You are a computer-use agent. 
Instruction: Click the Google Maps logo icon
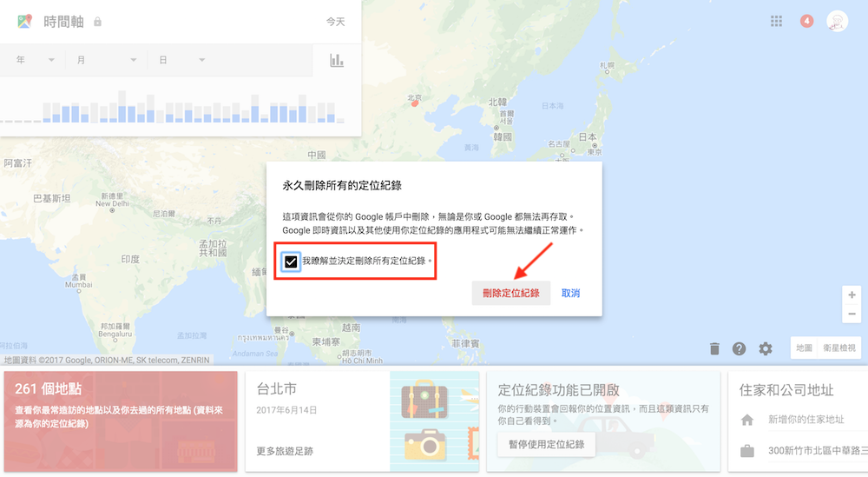(24, 22)
